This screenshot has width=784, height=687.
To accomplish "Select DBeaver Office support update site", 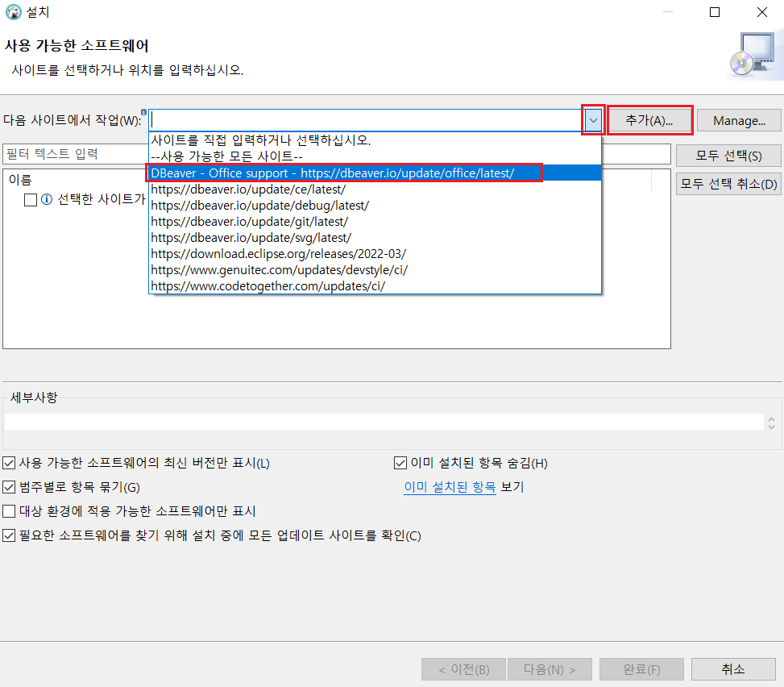I will pos(332,173).
